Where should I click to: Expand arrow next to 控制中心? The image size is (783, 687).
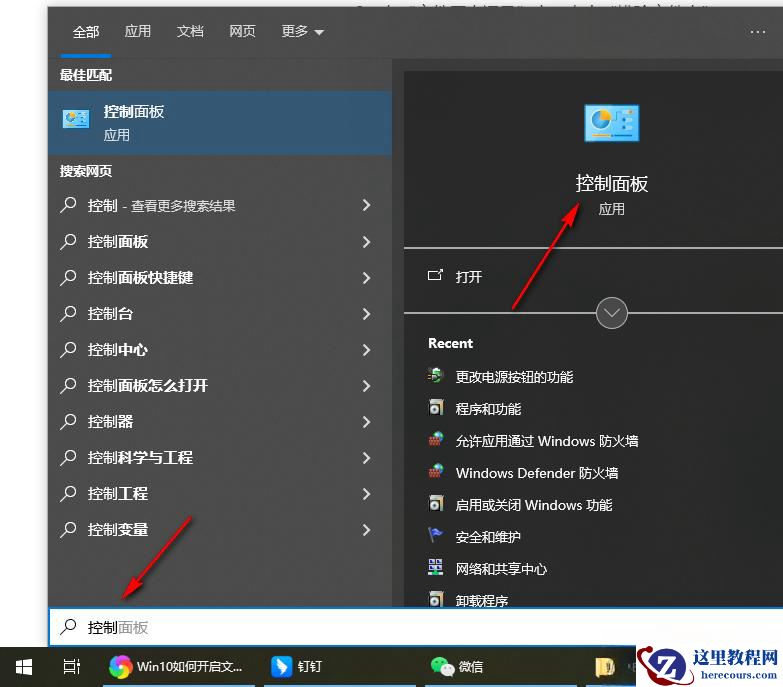[366, 349]
